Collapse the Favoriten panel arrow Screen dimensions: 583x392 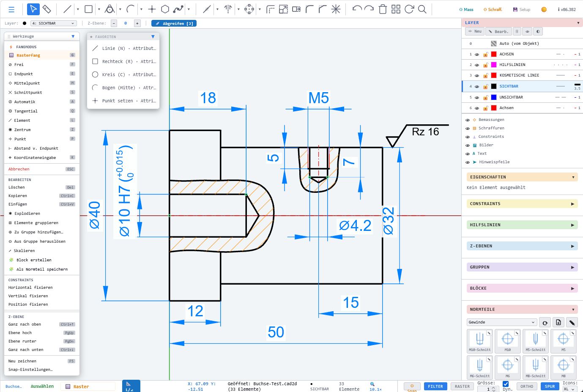click(153, 37)
